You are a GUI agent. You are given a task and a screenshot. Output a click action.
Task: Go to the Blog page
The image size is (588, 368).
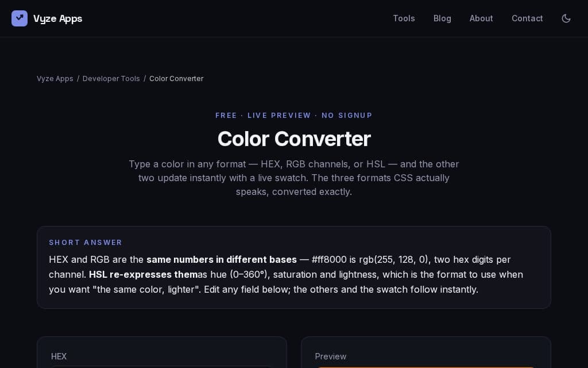[x=442, y=18]
